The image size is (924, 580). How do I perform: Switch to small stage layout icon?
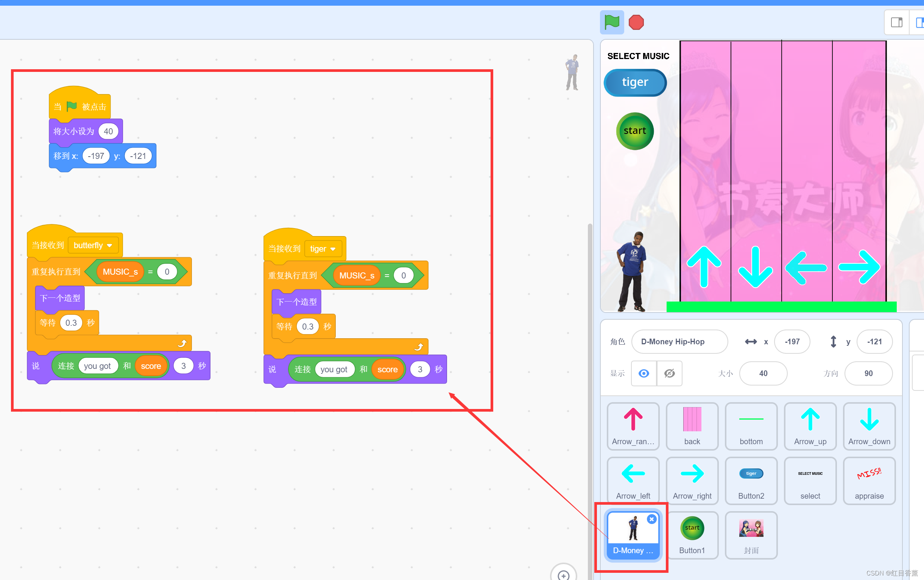pyautogui.click(x=896, y=22)
